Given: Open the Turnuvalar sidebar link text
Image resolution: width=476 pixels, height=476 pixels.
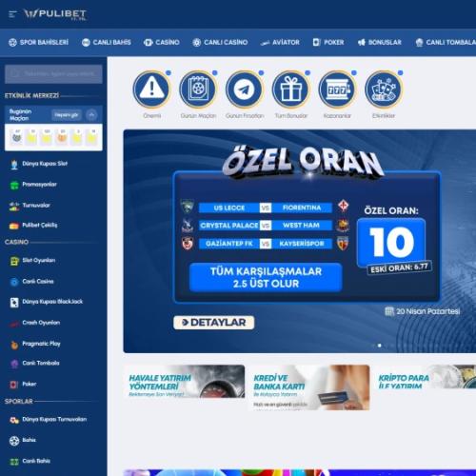Looking at the screenshot, I should [x=36, y=206].
